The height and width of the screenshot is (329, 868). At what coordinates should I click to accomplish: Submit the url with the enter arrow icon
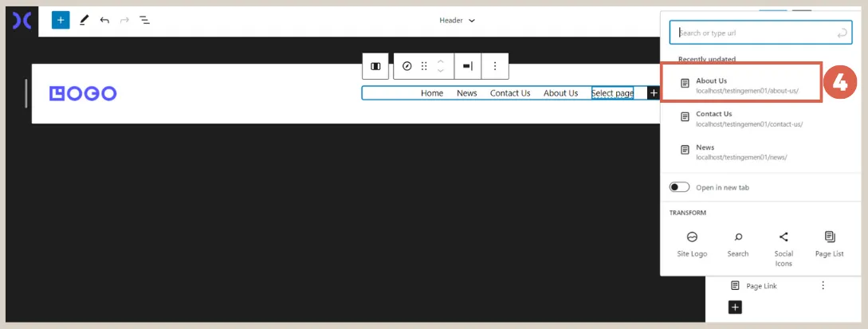[842, 33]
